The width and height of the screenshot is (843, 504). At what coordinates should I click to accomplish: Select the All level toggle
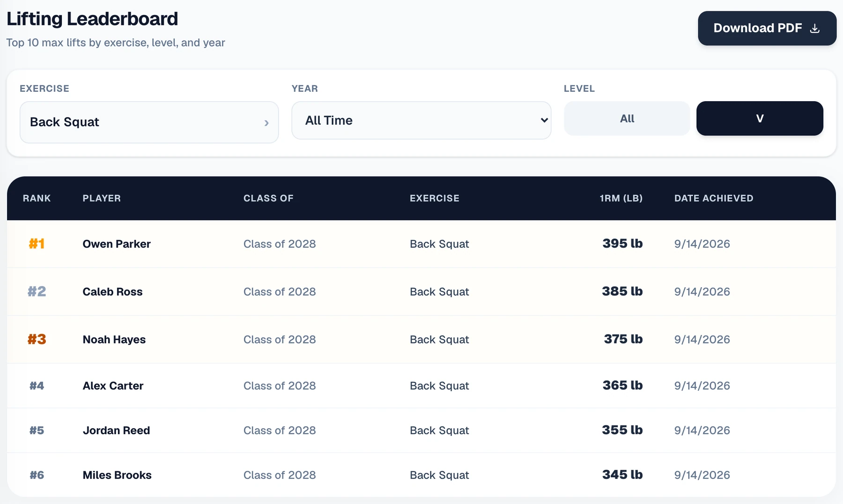(x=627, y=119)
